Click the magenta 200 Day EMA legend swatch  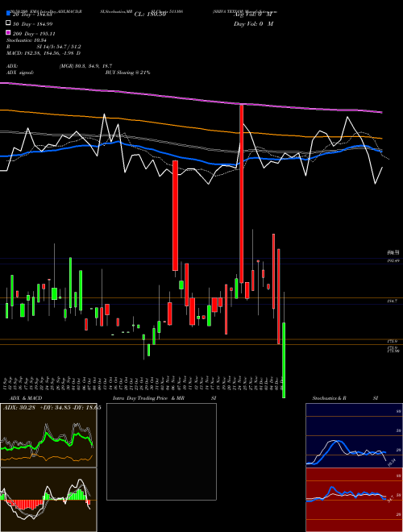(x=9, y=32)
